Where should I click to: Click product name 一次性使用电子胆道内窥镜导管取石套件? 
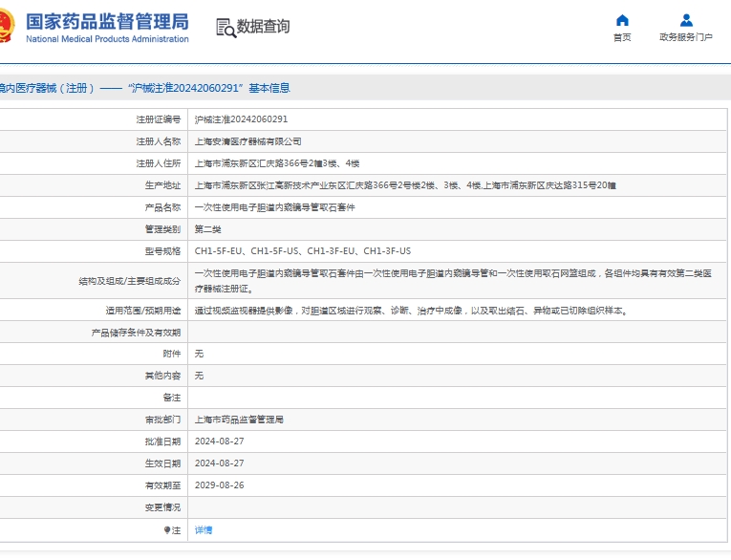[274, 207]
